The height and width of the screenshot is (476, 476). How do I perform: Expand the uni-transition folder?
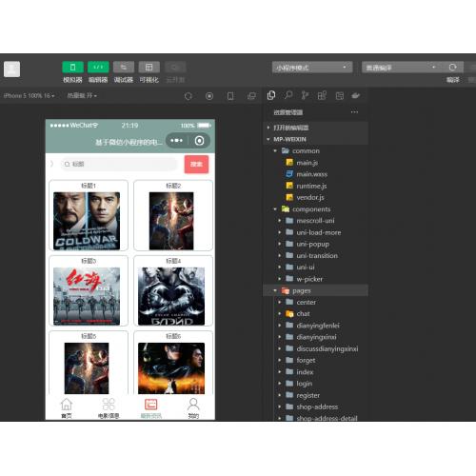coord(316,255)
